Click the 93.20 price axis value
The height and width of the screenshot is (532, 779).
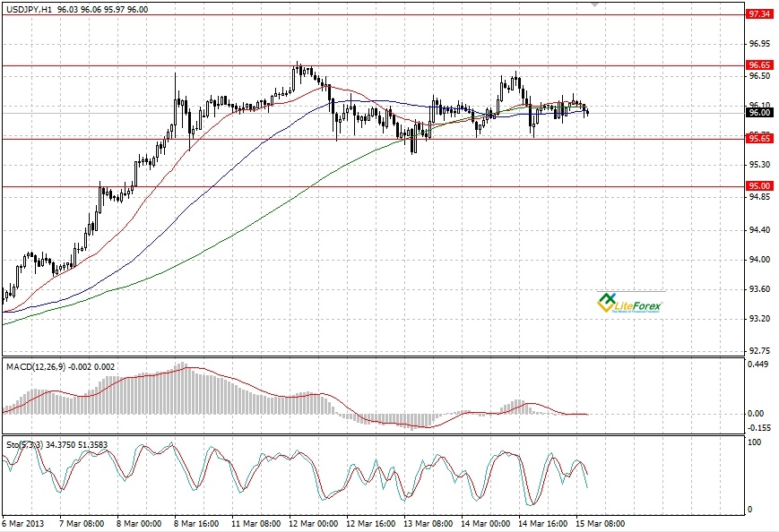[759, 319]
